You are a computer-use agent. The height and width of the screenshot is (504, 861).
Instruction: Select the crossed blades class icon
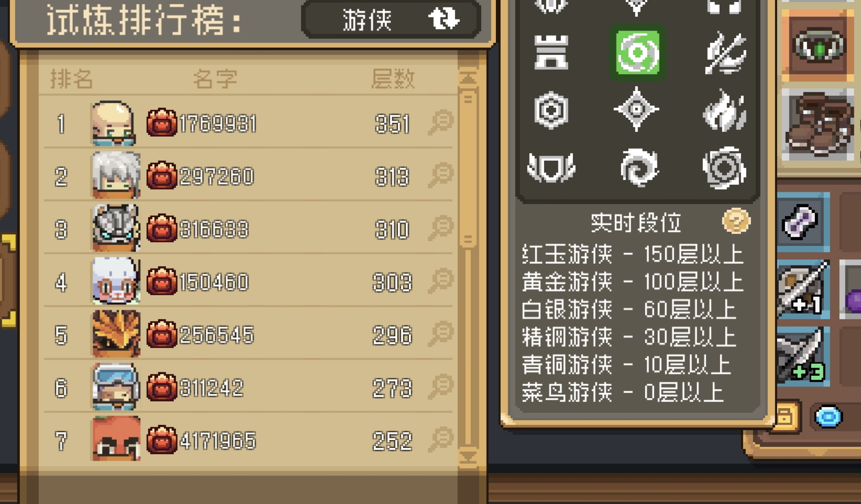724,52
